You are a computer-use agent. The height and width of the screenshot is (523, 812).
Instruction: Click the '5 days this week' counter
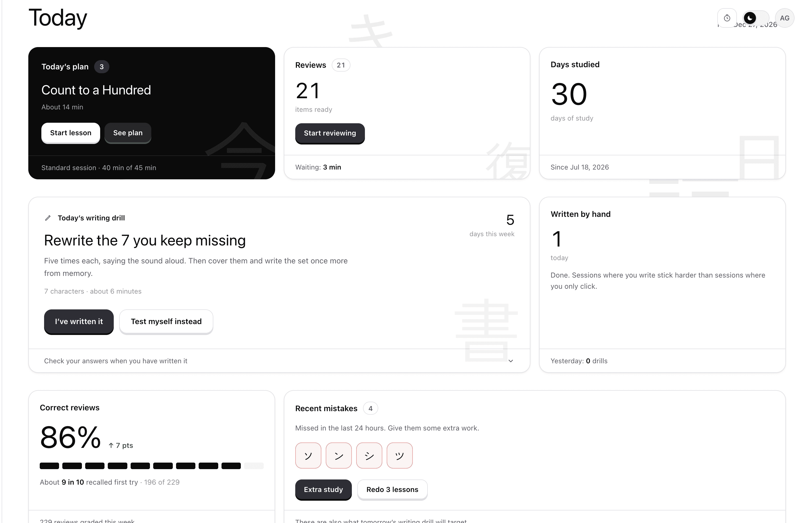coord(492,225)
